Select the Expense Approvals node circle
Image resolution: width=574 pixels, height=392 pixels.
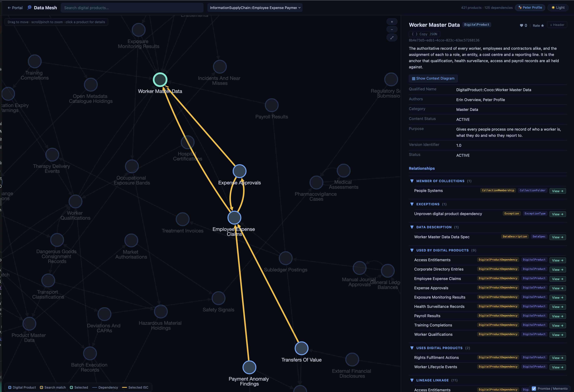tap(239, 171)
